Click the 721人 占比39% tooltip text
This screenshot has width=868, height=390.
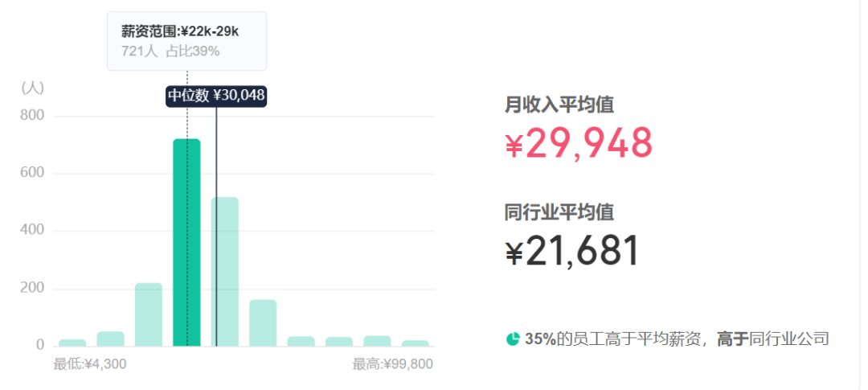(x=170, y=51)
